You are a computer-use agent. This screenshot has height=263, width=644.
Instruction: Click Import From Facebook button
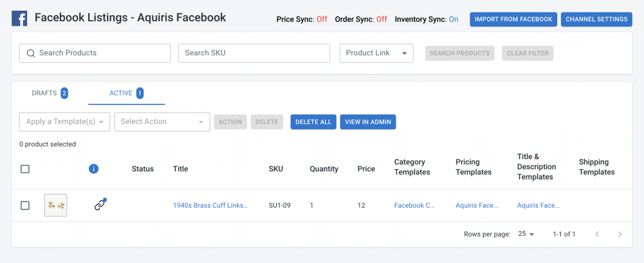point(513,20)
